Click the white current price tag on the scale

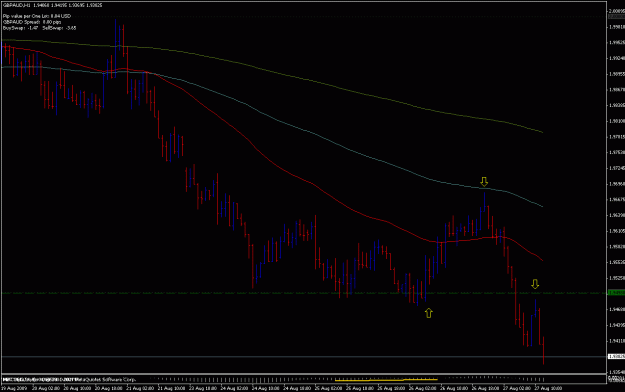[616, 357]
